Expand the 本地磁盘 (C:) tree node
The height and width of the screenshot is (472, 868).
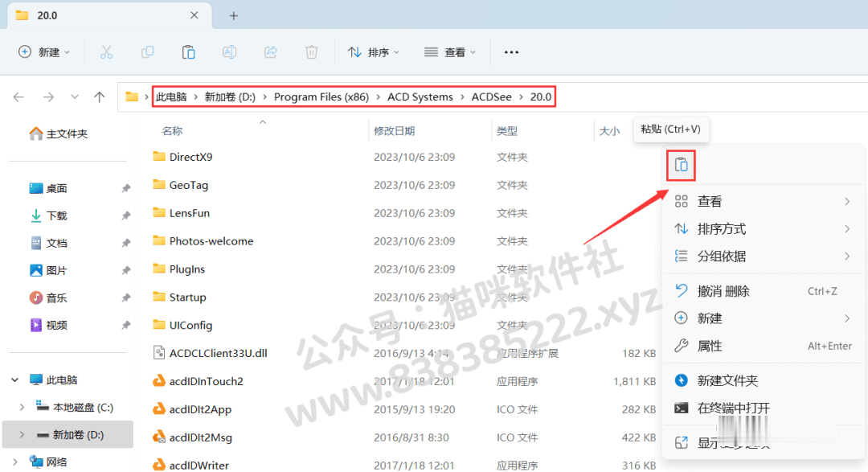point(22,407)
